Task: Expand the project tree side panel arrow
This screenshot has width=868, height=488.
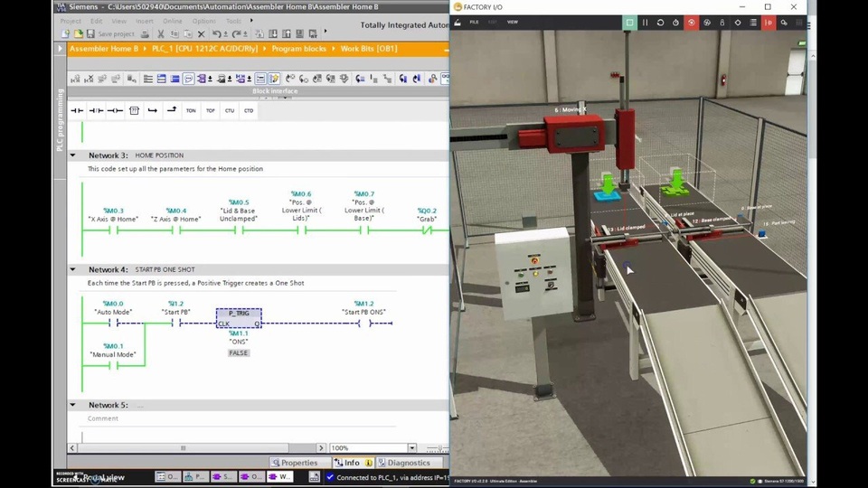Action: pos(60,49)
